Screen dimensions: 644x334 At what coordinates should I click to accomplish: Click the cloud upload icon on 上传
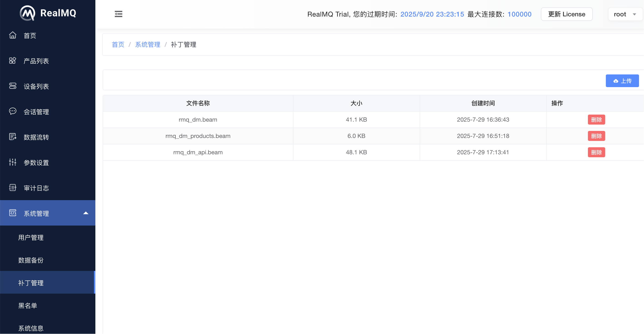616,81
